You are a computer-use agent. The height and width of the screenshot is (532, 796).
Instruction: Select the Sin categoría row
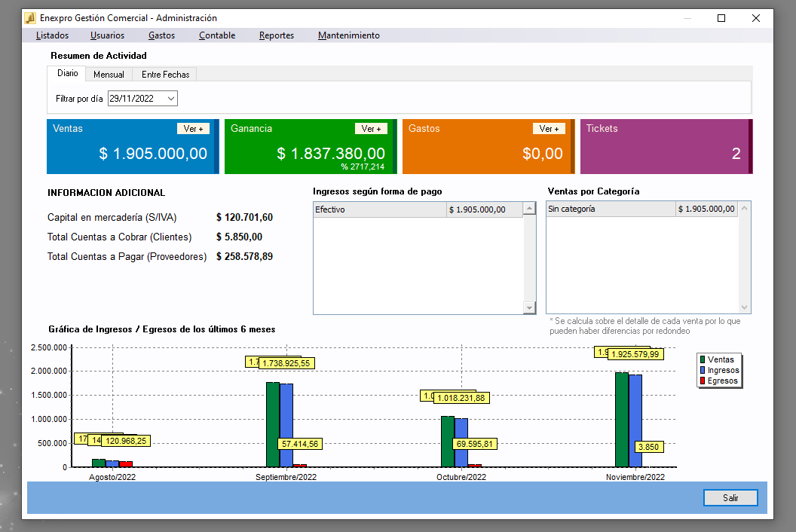click(642, 209)
